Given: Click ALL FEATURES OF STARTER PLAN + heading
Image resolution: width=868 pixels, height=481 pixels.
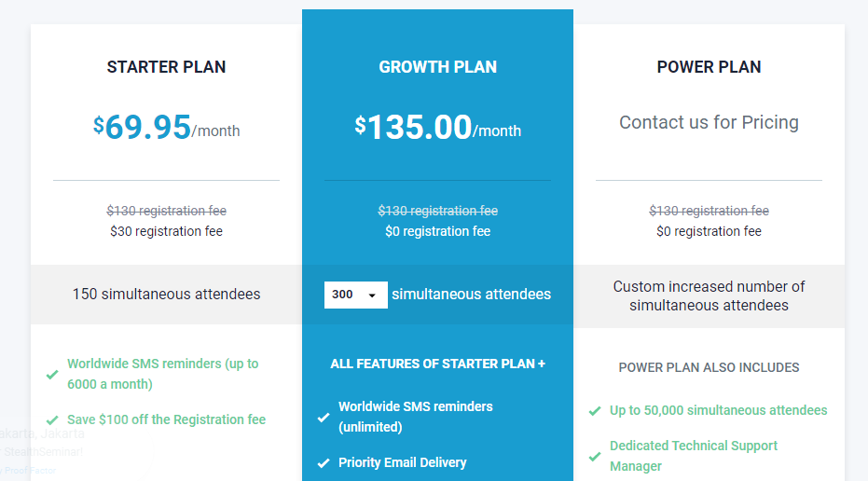Looking at the screenshot, I should click(437, 364).
